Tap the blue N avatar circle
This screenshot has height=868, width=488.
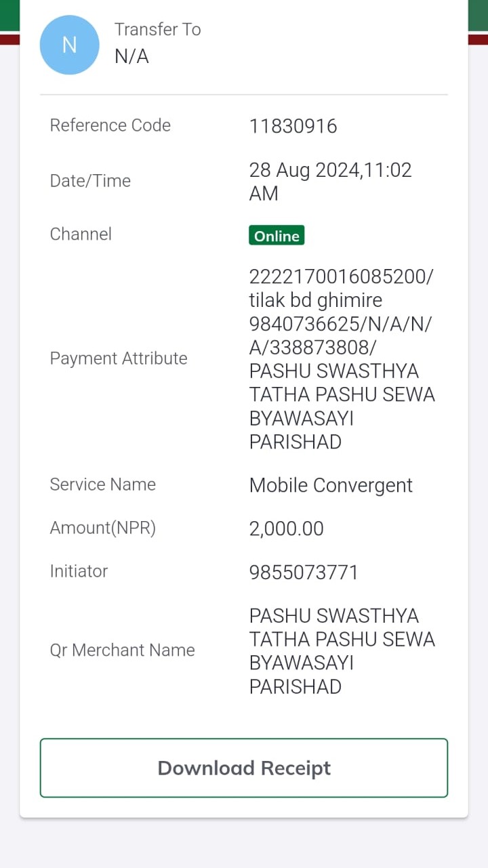[70, 45]
